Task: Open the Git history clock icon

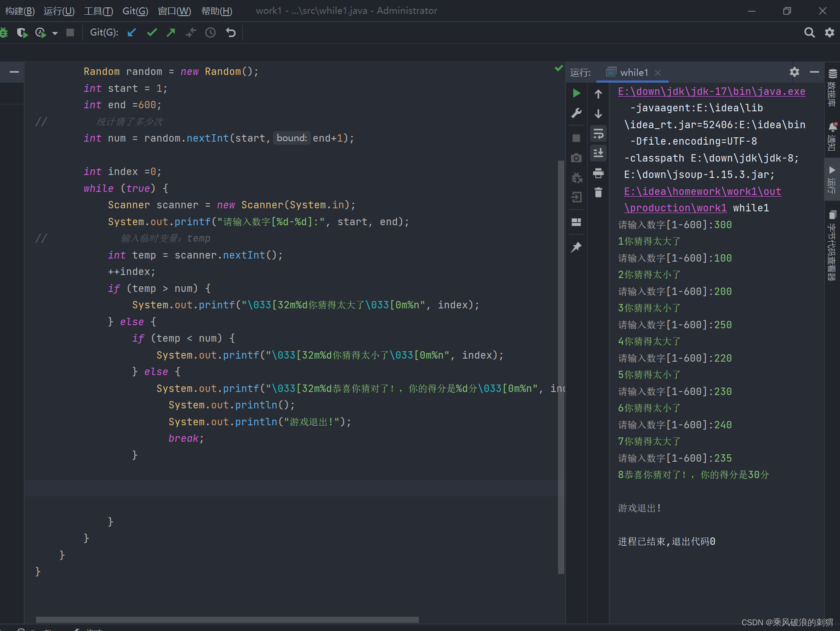Action: point(210,32)
